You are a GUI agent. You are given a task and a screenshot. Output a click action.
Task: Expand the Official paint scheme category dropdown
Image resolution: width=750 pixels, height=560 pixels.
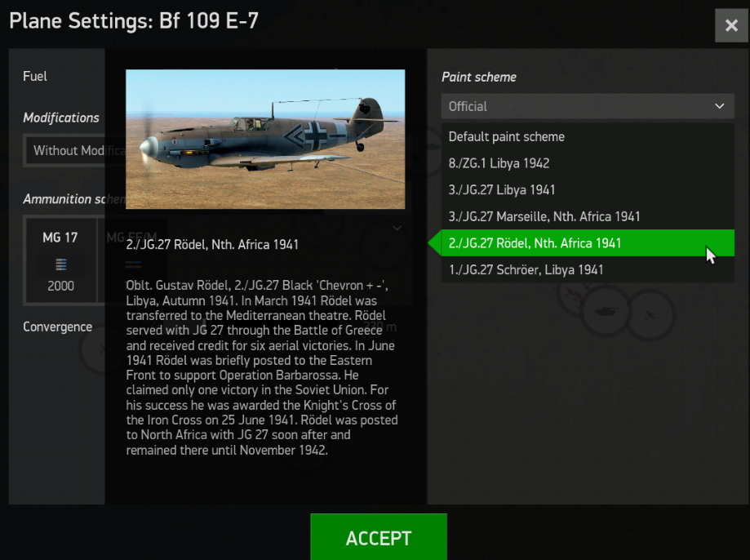pos(588,106)
